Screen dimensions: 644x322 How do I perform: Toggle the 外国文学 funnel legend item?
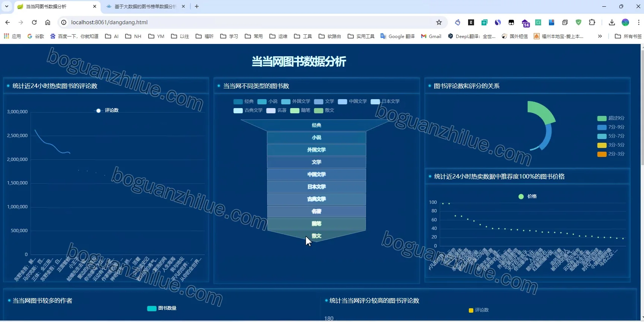click(x=296, y=101)
